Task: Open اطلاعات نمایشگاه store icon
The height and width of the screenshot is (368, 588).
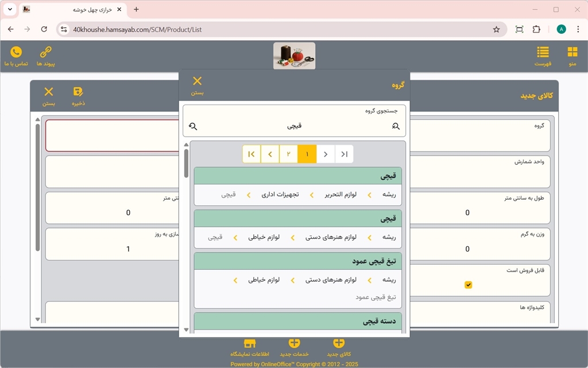Action: [250, 346]
